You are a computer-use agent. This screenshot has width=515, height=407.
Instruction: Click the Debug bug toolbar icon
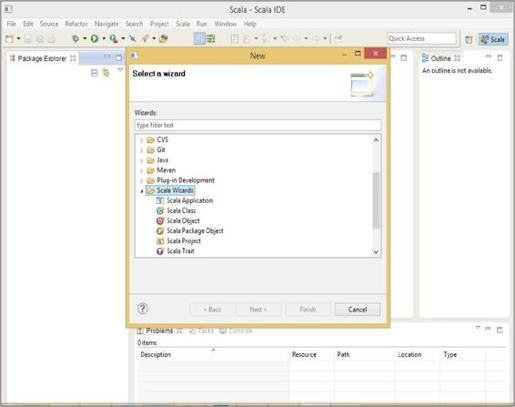click(x=76, y=39)
